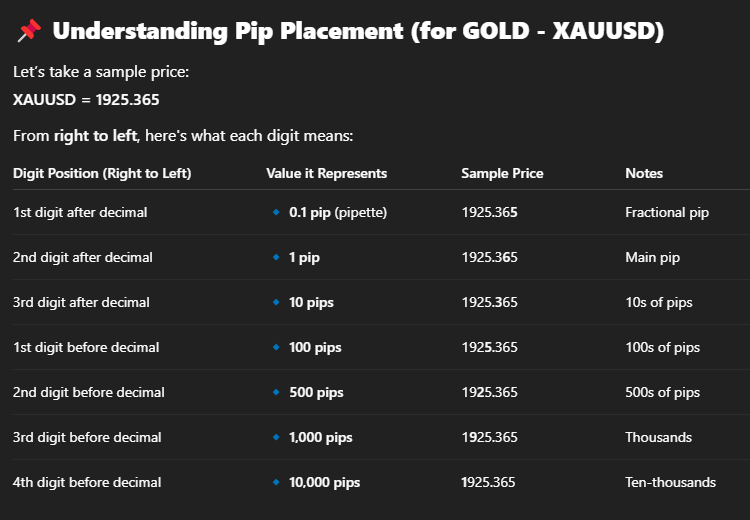Click blue diamond beside 10,000 pips
Screen dimensions: 750x520
(276, 482)
